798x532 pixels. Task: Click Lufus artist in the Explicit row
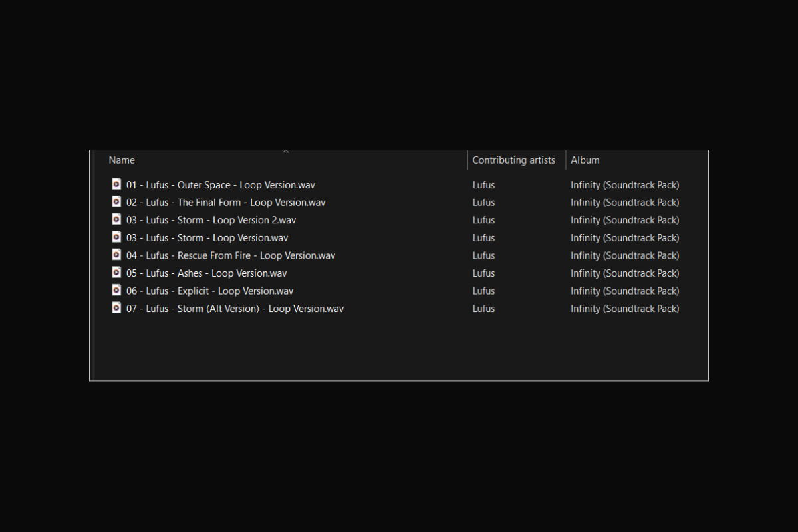(x=483, y=291)
